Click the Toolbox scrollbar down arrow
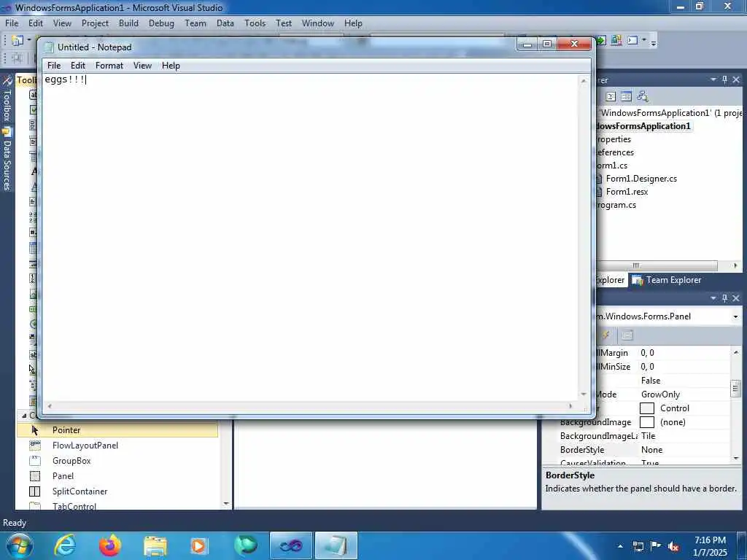The height and width of the screenshot is (560, 747). click(x=226, y=503)
